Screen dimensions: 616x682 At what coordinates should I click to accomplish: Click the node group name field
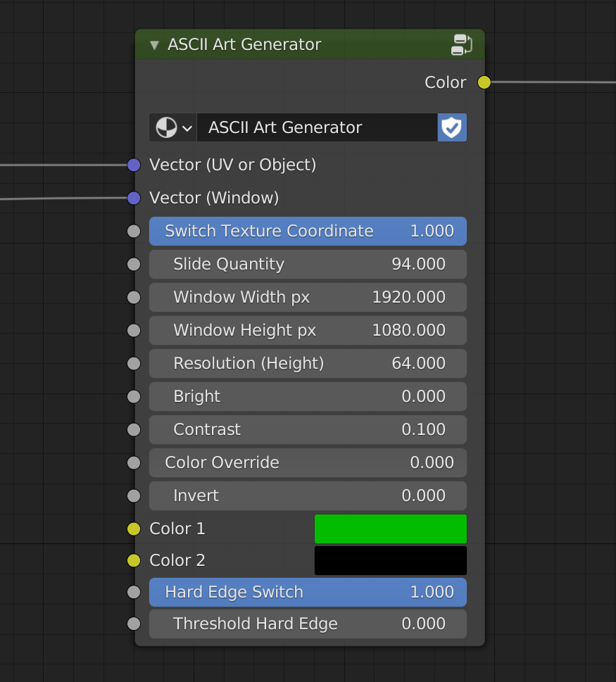pos(317,127)
